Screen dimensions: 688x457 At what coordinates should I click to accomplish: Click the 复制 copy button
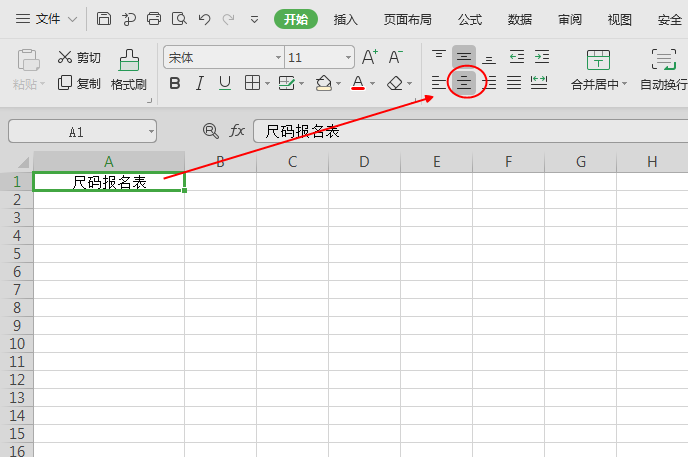coord(79,83)
